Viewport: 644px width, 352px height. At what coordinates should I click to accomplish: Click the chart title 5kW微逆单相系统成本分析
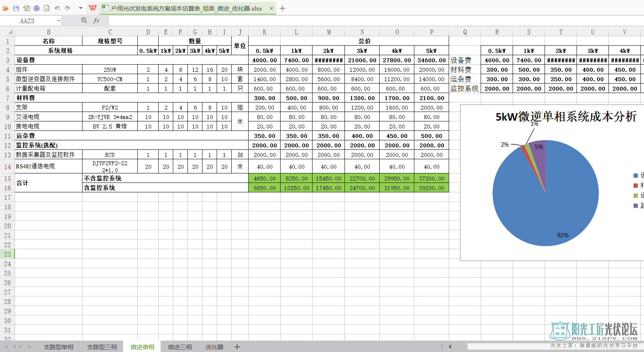pyautogui.click(x=566, y=117)
